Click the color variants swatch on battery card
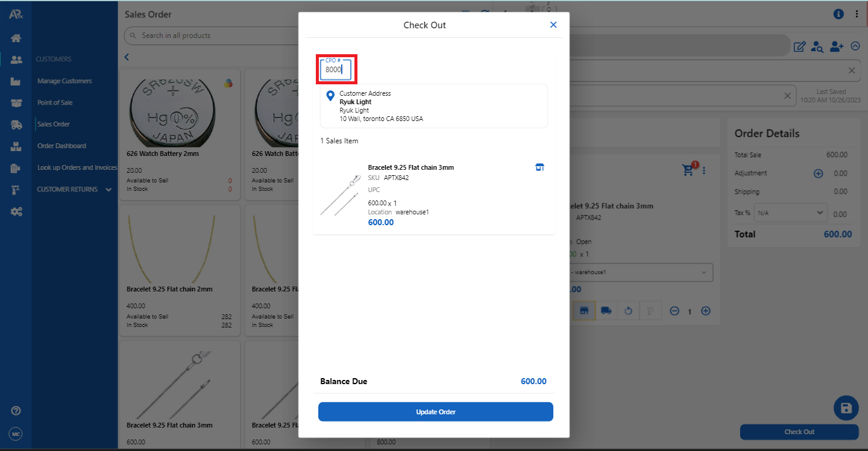This screenshot has width=868, height=451. pos(228,84)
